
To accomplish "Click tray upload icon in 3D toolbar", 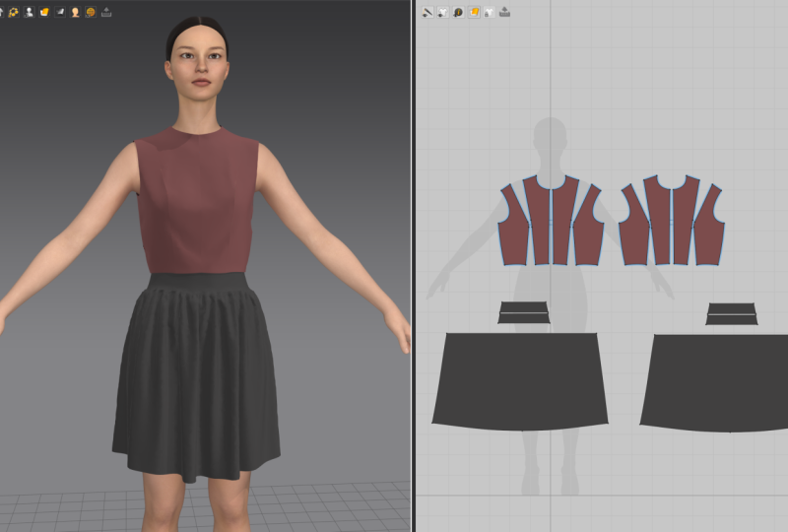I will 106,12.
